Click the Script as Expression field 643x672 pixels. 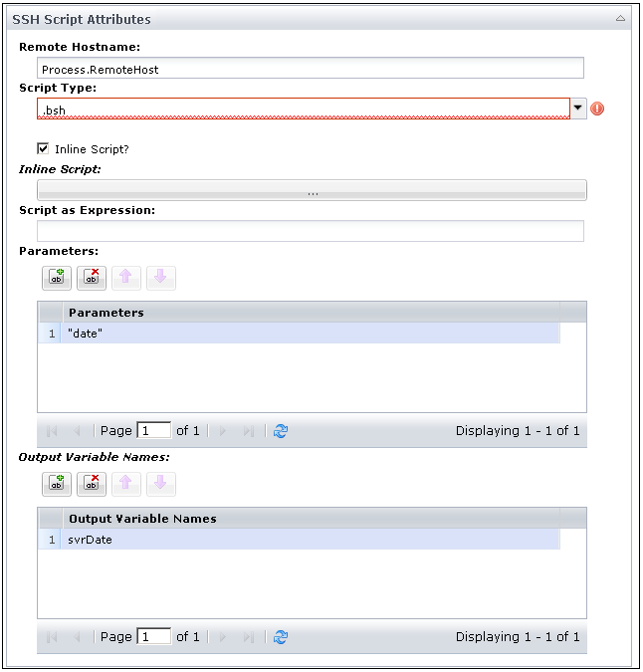tap(311, 231)
